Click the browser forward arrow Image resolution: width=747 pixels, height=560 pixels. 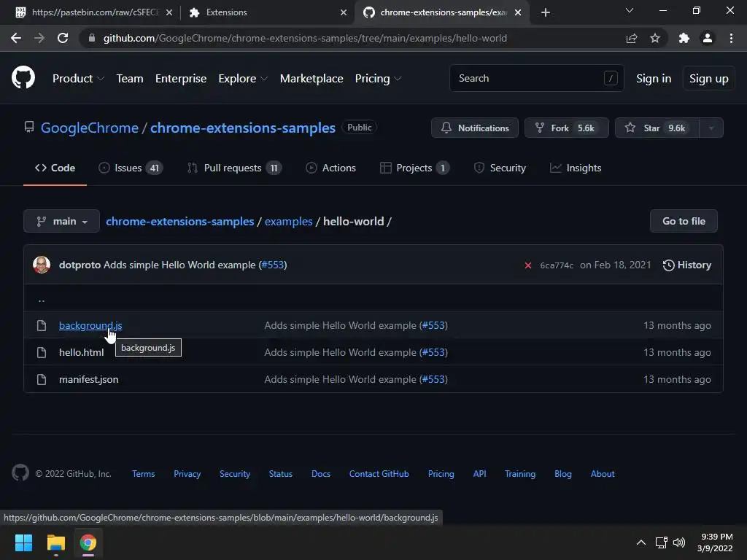[39, 38]
